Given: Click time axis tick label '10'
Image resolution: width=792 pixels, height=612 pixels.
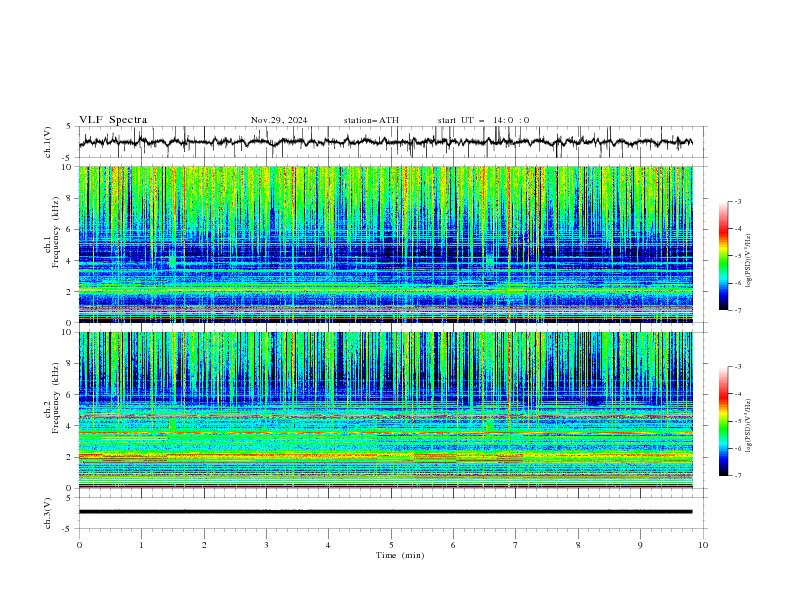Looking at the screenshot, I should pos(703,545).
